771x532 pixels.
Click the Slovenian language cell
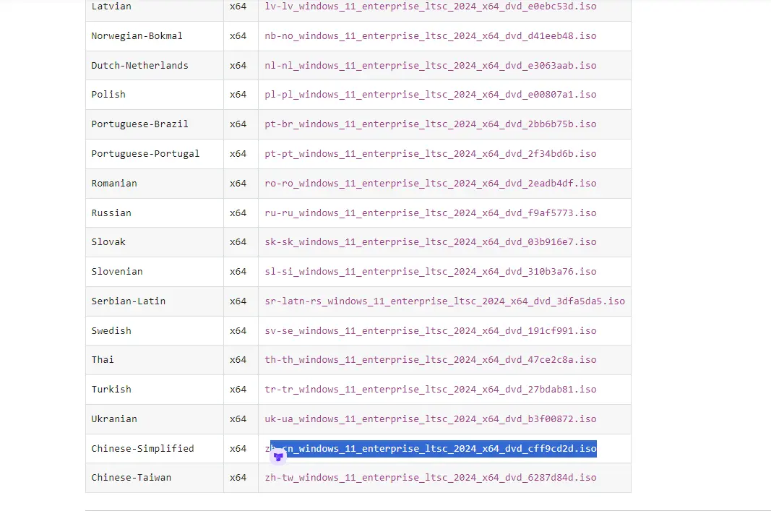[155, 271]
